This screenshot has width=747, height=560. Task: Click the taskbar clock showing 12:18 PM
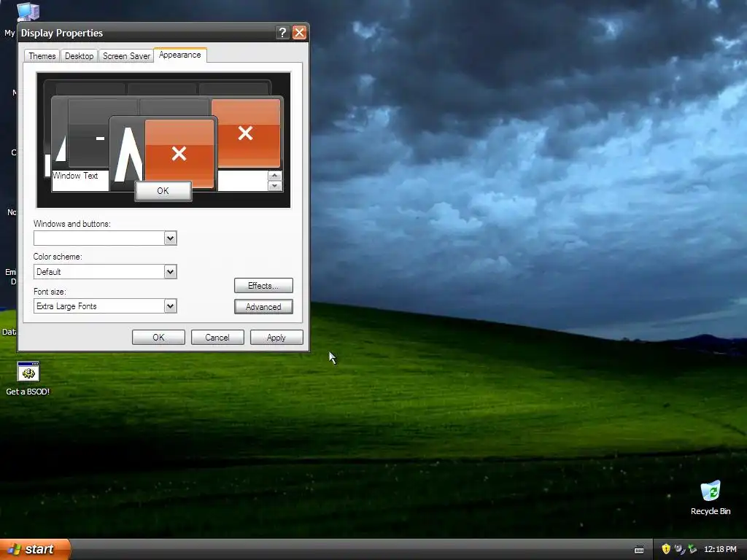720,549
